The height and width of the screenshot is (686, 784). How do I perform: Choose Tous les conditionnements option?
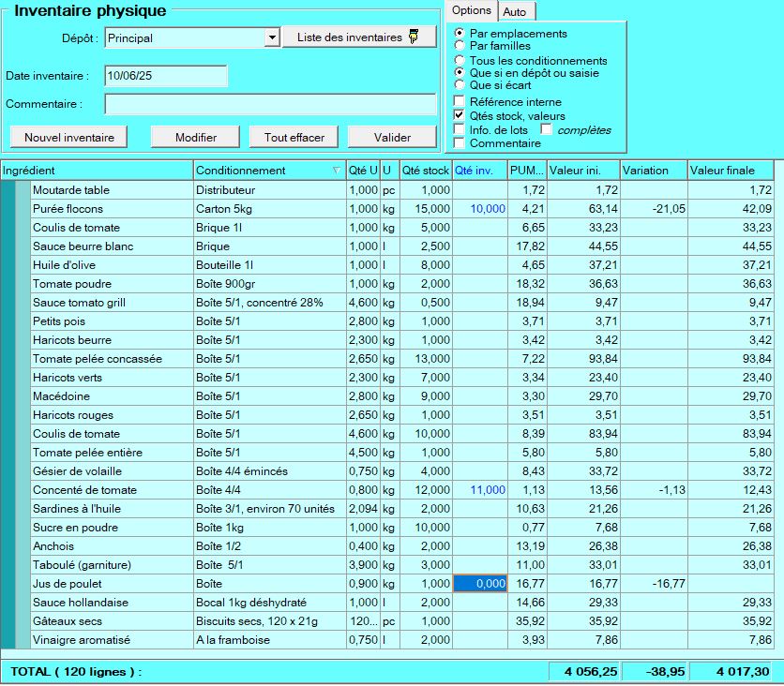(459, 61)
